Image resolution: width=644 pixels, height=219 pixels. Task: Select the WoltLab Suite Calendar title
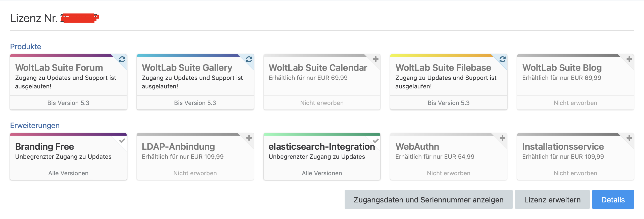point(318,68)
